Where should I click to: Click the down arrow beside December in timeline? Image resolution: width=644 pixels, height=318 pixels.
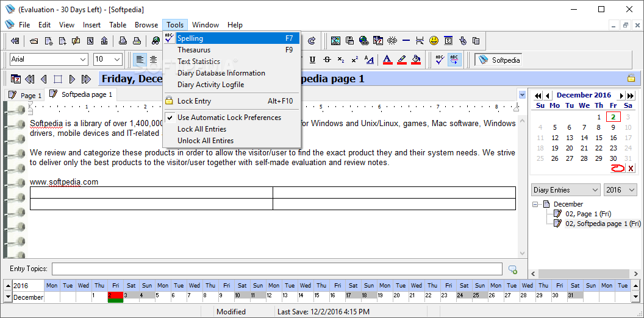tap(8, 297)
